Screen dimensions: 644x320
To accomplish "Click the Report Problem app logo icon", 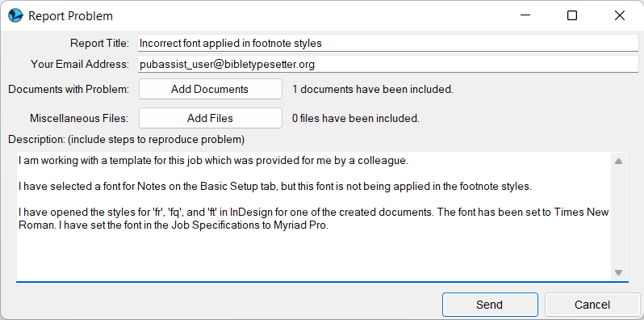I will point(15,15).
